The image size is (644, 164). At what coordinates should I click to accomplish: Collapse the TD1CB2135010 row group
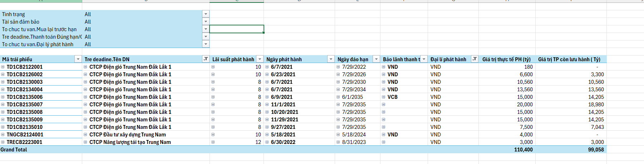click(x=3, y=127)
